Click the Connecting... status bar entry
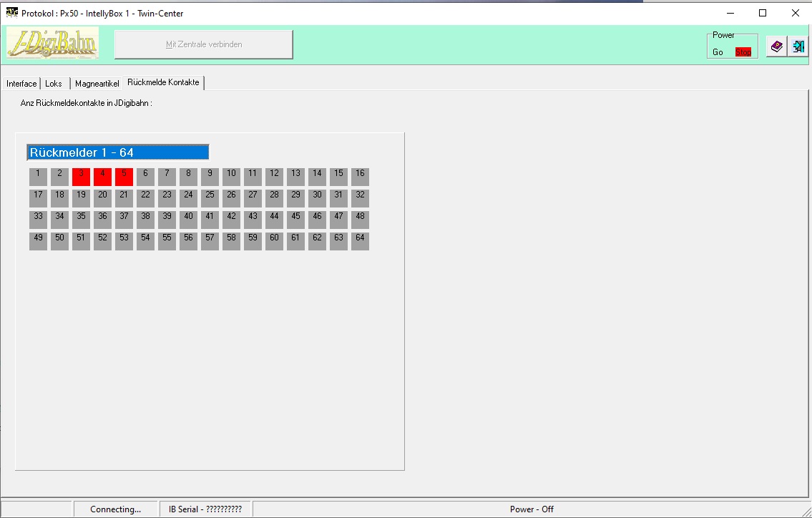812x518 pixels. (115, 509)
